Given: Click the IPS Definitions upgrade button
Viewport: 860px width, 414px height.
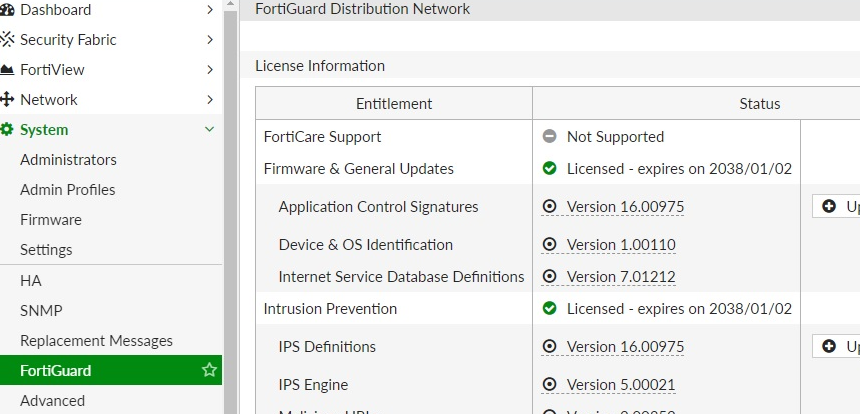Looking at the screenshot, I should [x=836, y=347].
